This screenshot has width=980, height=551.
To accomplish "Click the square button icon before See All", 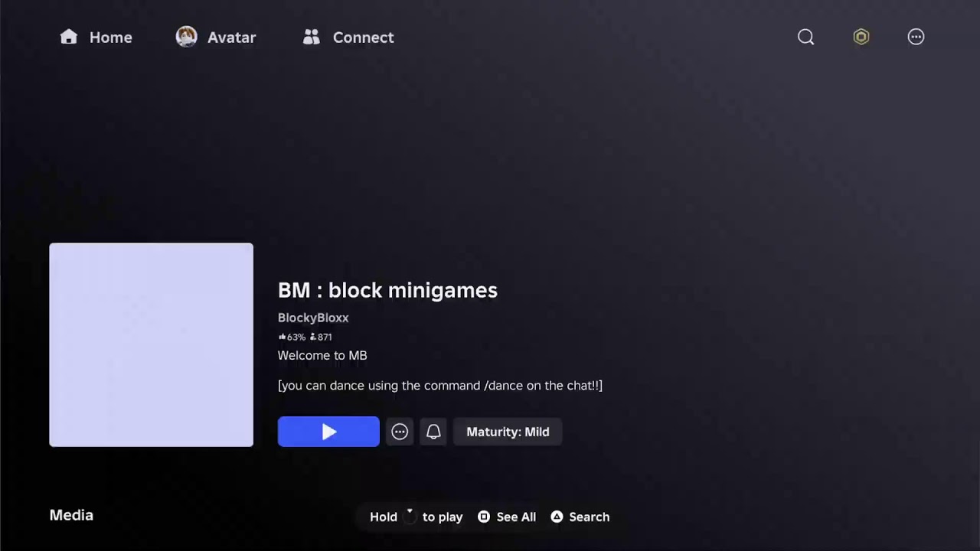I will click(x=484, y=517).
